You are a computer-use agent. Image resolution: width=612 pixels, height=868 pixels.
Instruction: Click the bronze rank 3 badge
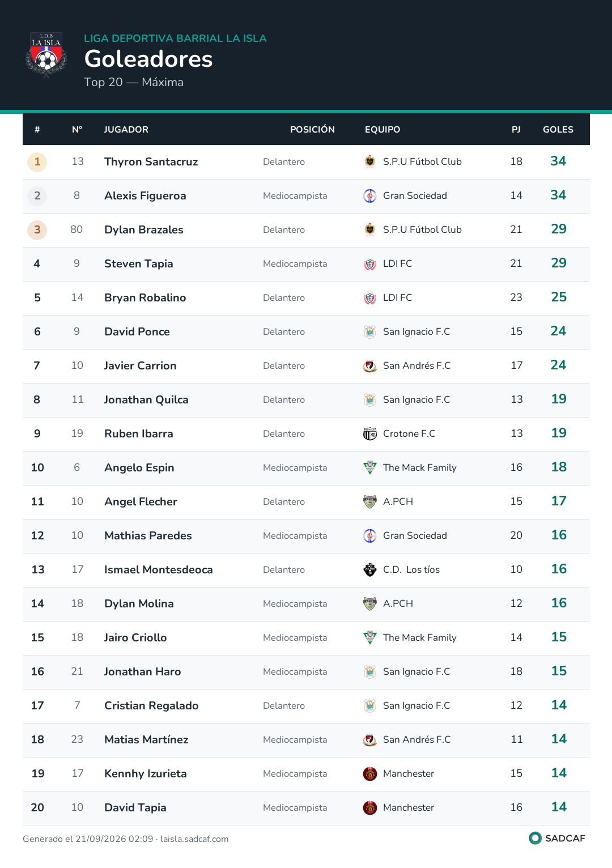point(37,230)
